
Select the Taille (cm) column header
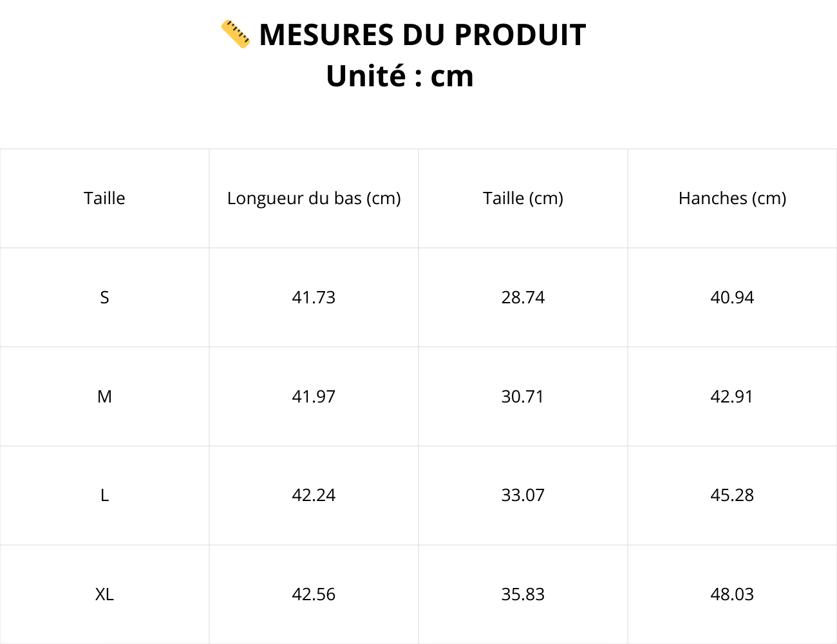523,198
